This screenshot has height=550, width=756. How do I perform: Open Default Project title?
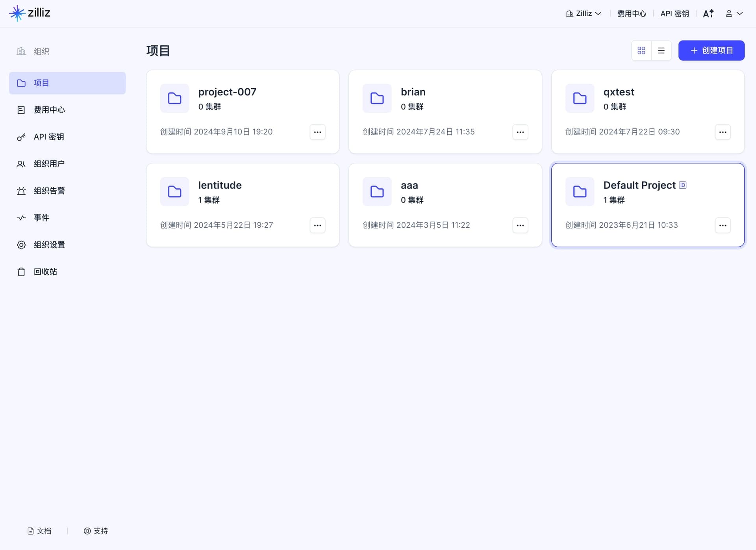639,185
